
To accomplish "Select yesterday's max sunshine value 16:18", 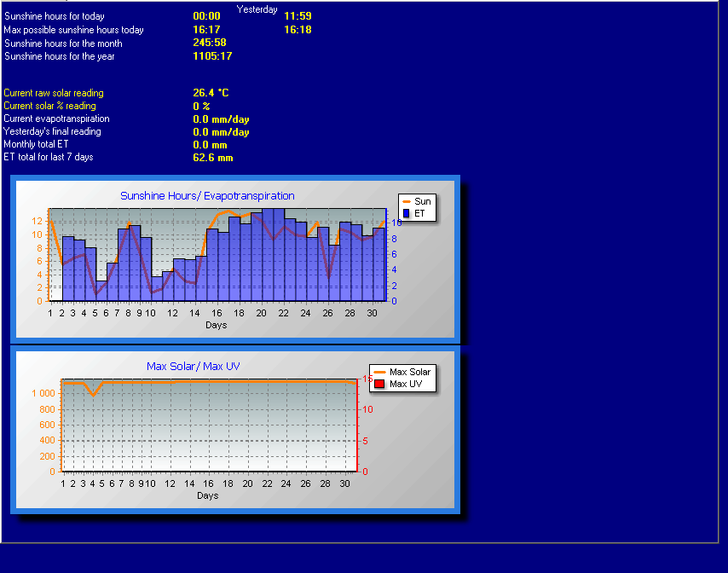I will (x=298, y=30).
